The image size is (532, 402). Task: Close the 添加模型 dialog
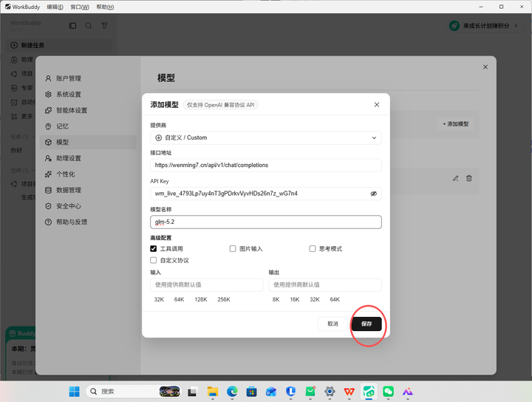pos(377,104)
